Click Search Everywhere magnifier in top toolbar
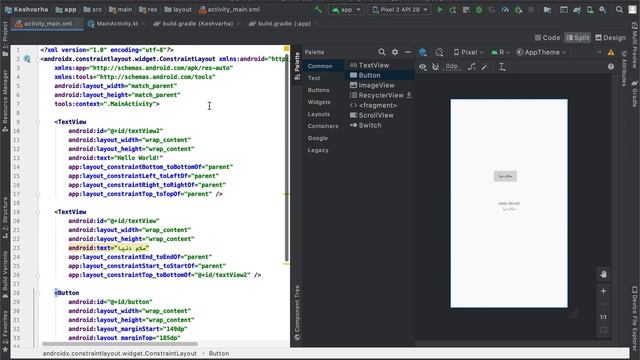This screenshot has height=360, width=640. coord(619,9)
